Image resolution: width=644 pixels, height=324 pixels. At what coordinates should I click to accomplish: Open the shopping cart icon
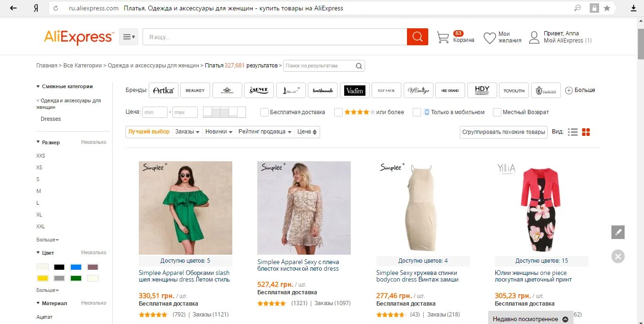click(443, 37)
